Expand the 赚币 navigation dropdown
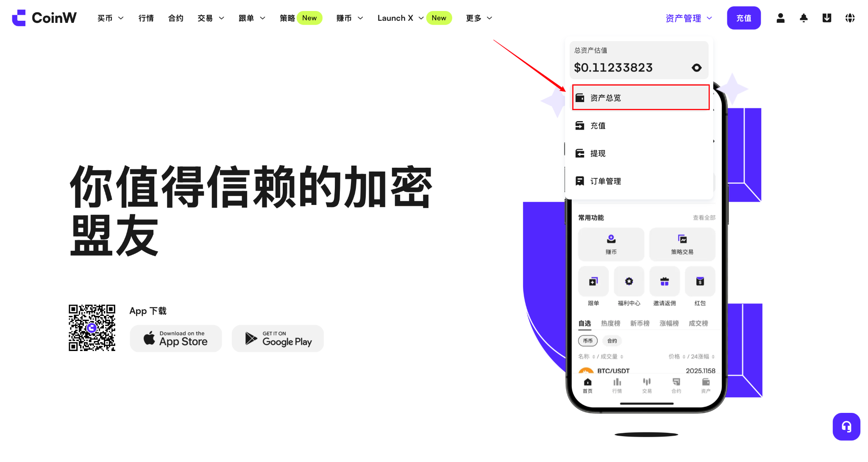 (350, 18)
